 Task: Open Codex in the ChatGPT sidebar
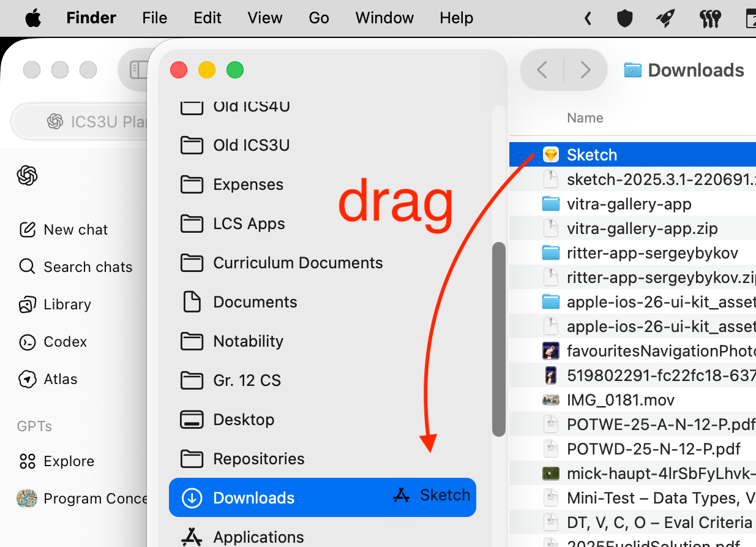tap(65, 342)
